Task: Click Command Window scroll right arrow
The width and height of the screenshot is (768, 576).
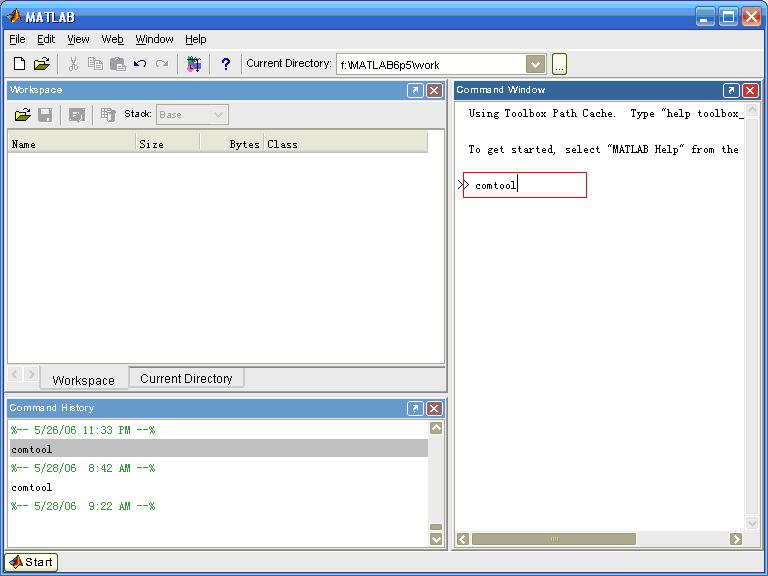Action: (736, 539)
